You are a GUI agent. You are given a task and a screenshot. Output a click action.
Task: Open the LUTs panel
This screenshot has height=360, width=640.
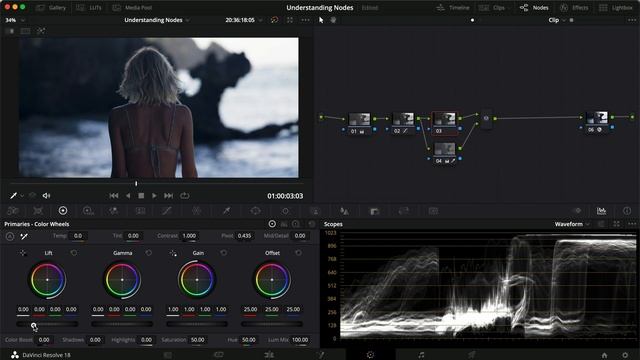pyautogui.click(x=90, y=8)
